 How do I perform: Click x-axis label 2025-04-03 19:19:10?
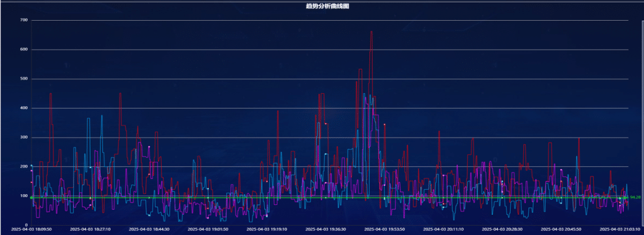point(266,229)
